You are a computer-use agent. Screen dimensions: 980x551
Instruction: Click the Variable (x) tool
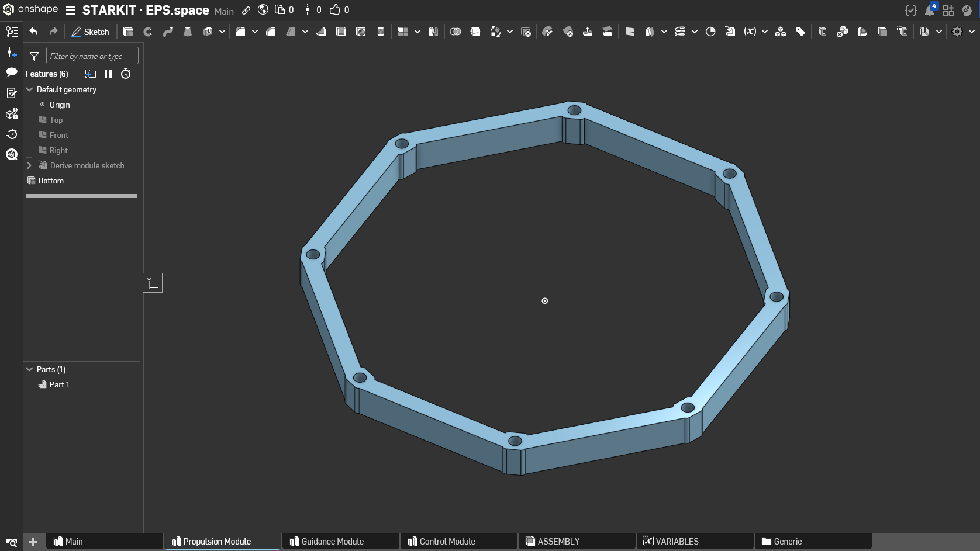click(x=750, y=32)
